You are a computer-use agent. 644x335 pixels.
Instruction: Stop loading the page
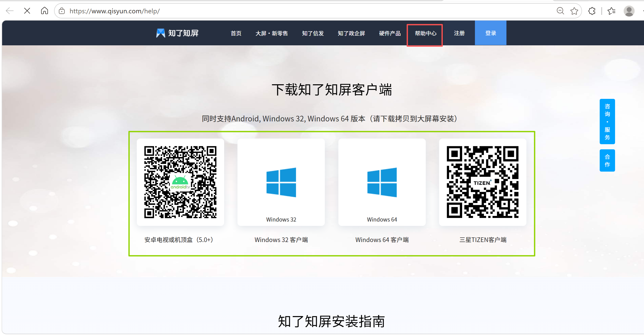pos(27,11)
